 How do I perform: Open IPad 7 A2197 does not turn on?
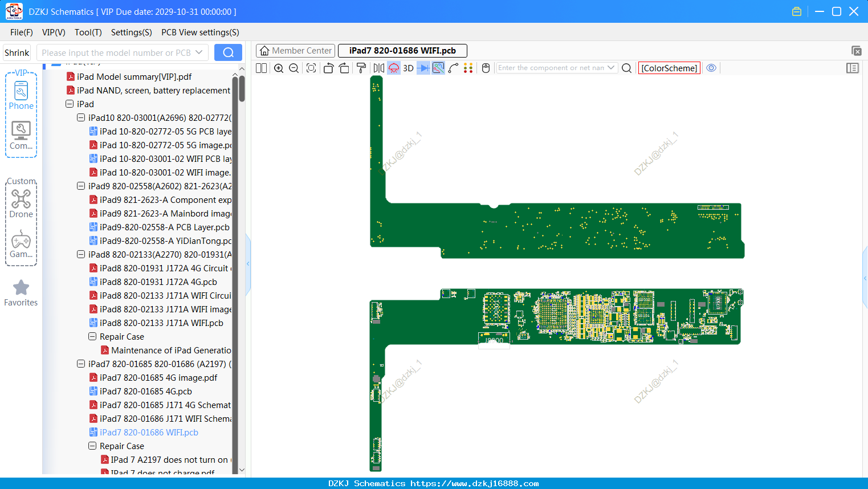pos(166,459)
